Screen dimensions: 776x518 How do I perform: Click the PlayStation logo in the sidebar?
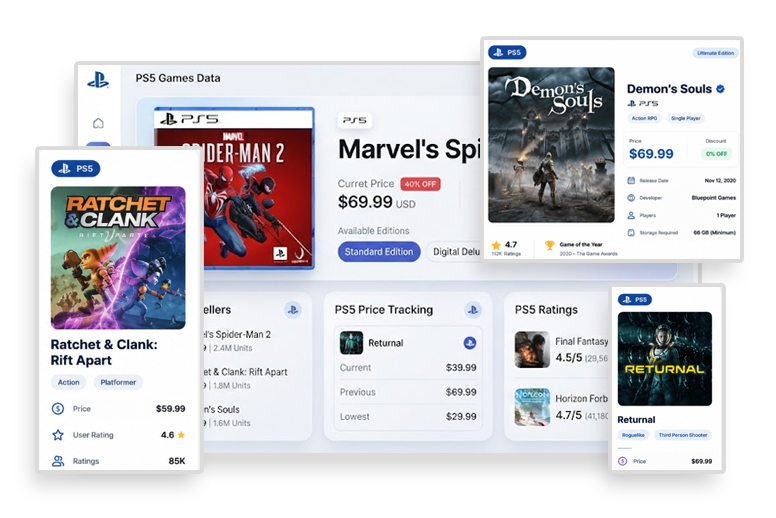click(x=98, y=80)
